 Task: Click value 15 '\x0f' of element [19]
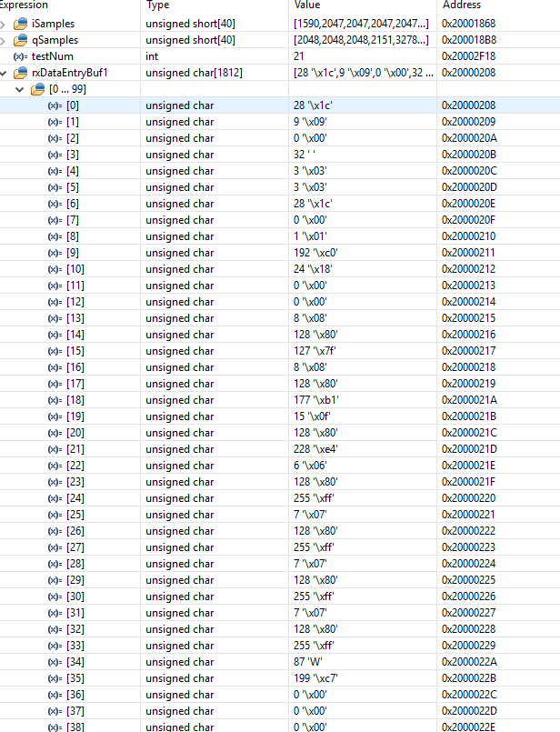(x=312, y=416)
